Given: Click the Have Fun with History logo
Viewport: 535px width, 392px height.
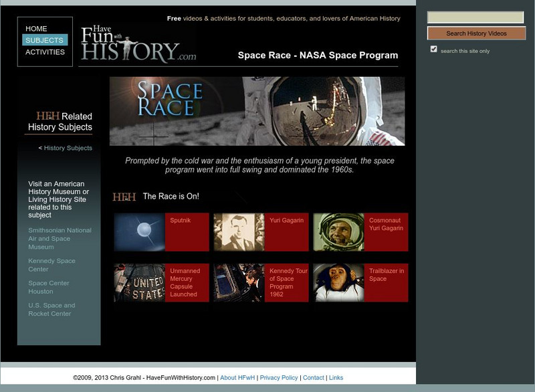Looking at the screenshot, I should pos(138,43).
